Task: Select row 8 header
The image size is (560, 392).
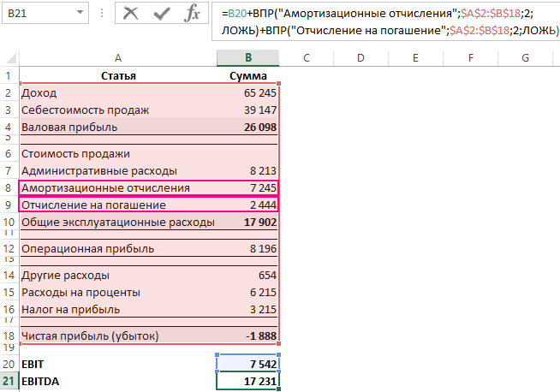Action: [9, 187]
